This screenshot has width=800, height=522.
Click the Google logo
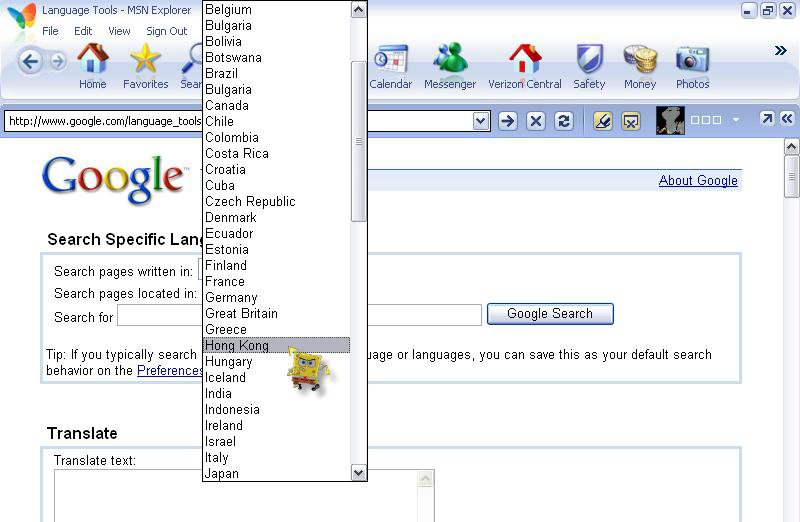(x=113, y=180)
